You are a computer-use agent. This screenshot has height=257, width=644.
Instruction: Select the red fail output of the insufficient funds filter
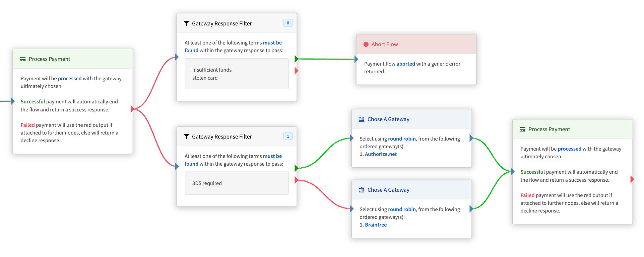coord(296,71)
